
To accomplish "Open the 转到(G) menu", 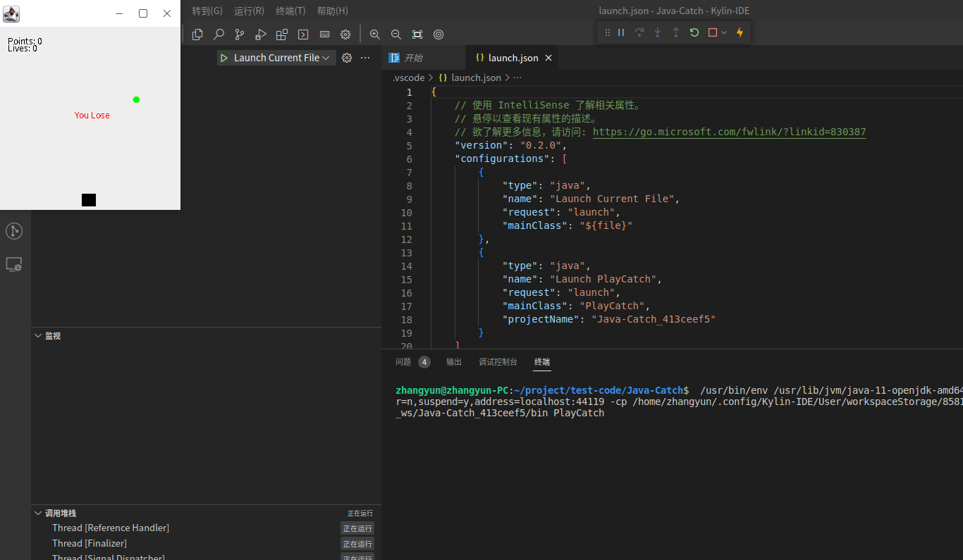I will (207, 11).
